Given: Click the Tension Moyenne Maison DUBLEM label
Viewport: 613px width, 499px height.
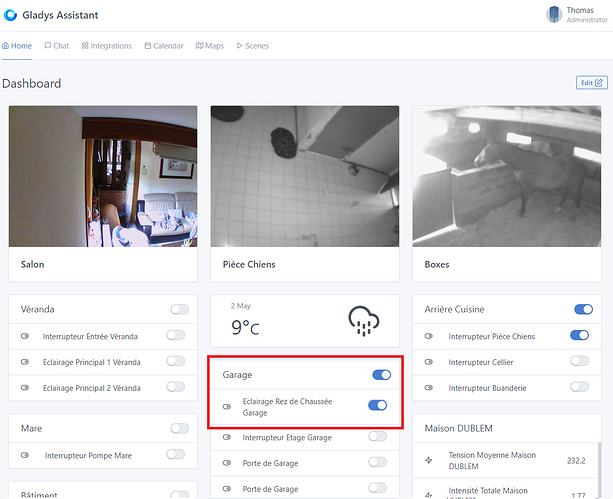Looking at the screenshot, I should coord(492,461).
